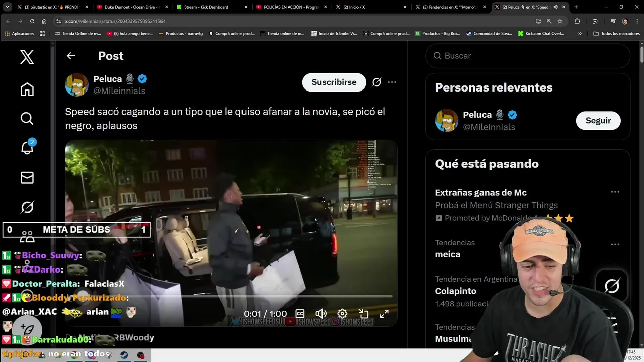Image resolution: width=644 pixels, height=362 pixels.
Task: Click the browser Home button
Action: [44, 21]
